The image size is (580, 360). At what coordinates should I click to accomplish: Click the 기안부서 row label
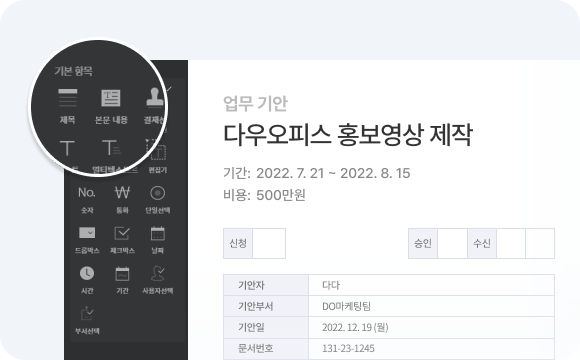[266, 306]
